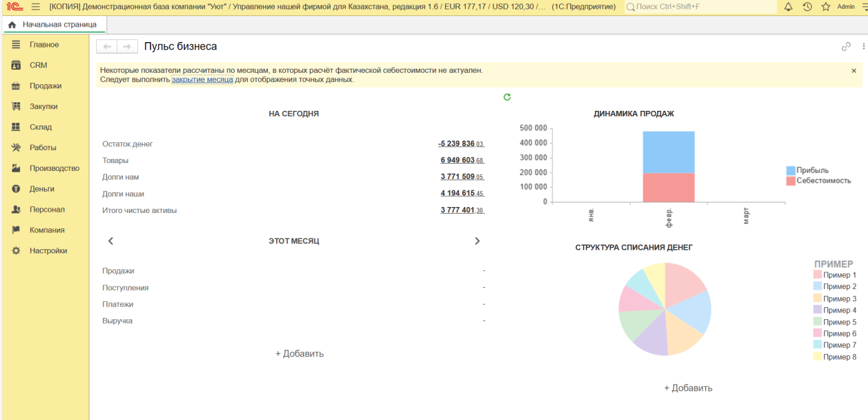Open the hamburger main menu icon
This screenshot has height=420, width=868.
coord(36,7)
